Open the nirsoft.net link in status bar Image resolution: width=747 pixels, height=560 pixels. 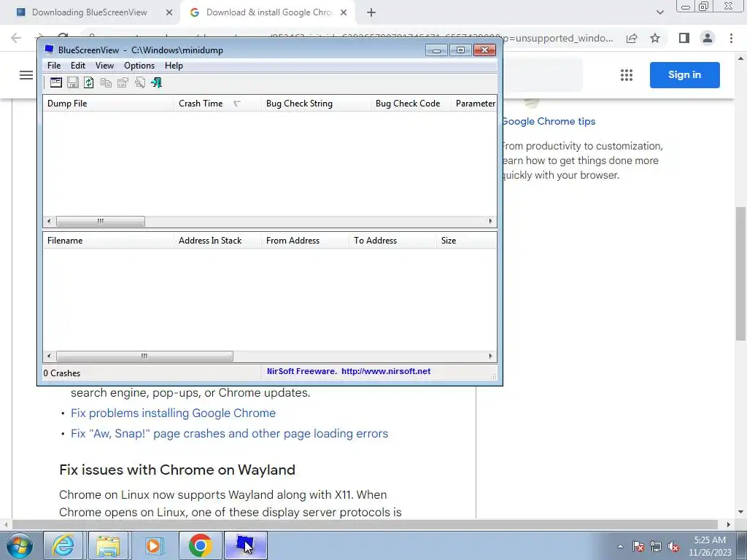click(x=386, y=371)
